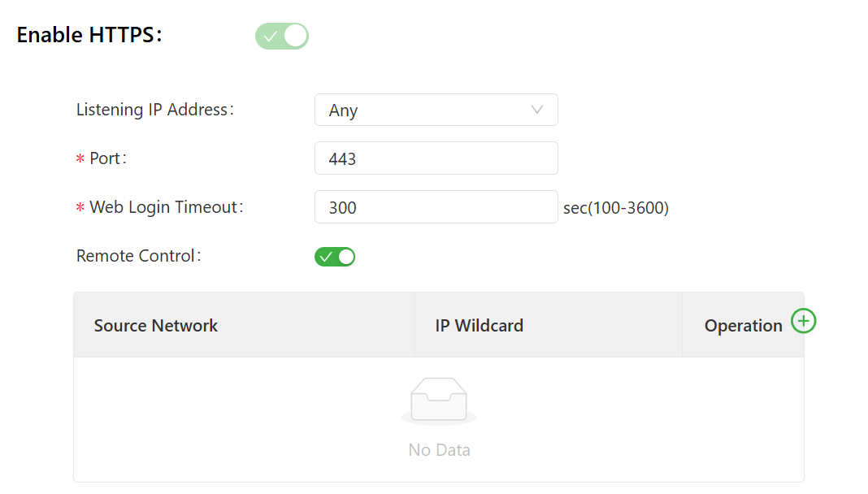Click the asterisk beside Web Login Timeout
Image resolution: width=868 pixels, height=494 pixels.
tap(80, 208)
